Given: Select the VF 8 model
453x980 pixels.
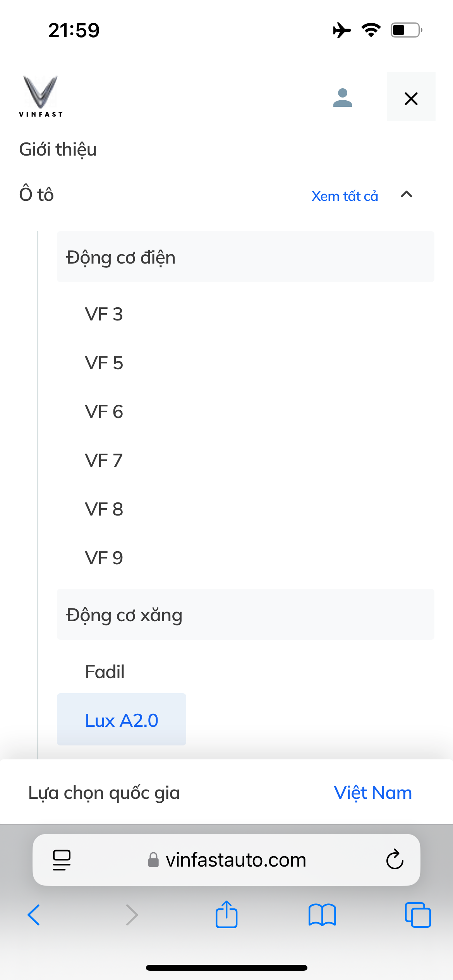Looking at the screenshot, I should [x=104, y=509].
